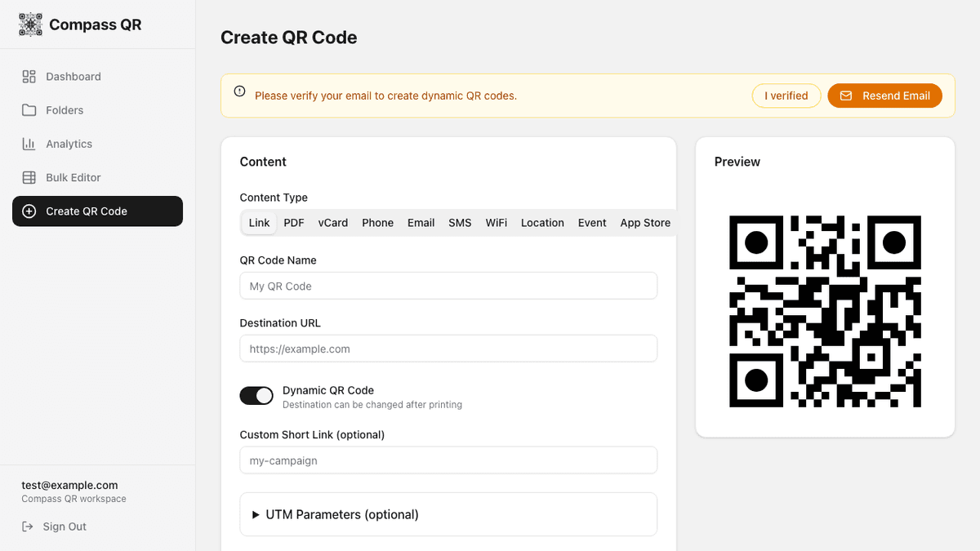
Task: Click the Resend Email button
Action: pos(884,96)
